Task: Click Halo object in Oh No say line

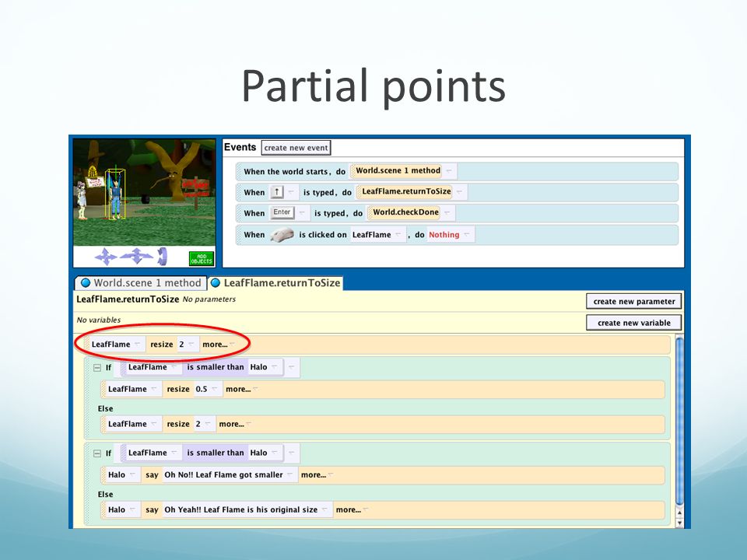Action: [x=116, y=474]
